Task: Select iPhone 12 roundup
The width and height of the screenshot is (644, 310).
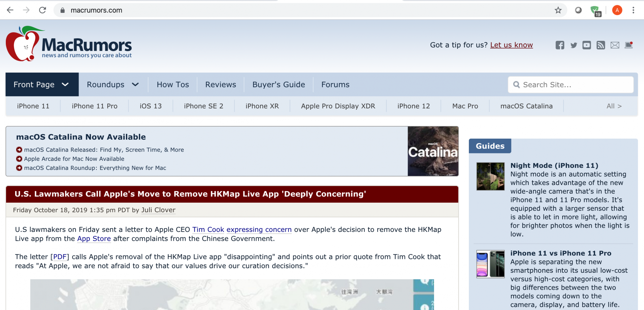Action: (x=413, y=106)
